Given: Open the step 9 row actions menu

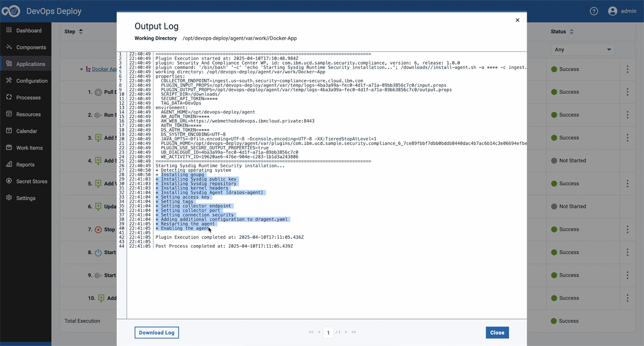Looking at the screenshot, I should pos(627,275).
